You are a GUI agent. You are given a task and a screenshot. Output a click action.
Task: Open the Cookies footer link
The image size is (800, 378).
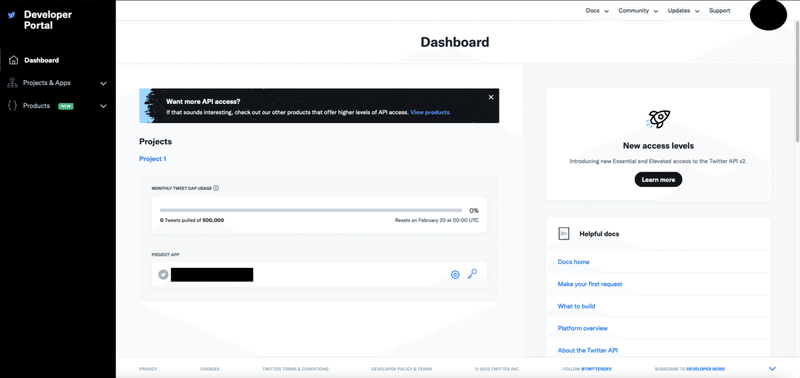click(210, 369)
